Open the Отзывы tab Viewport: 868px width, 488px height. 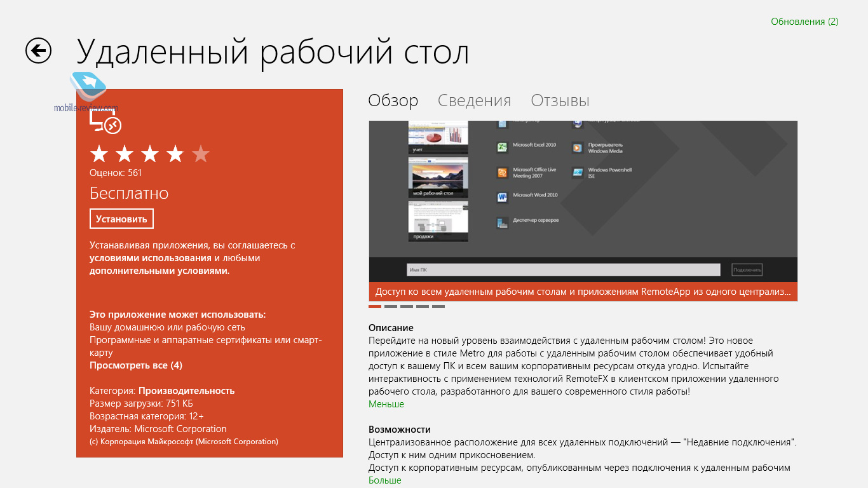click(x=560, y=100)
